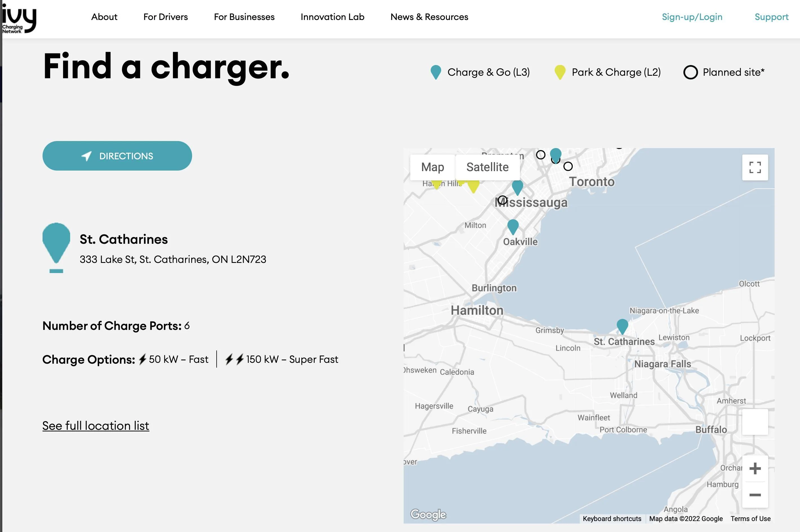Zoom in on the map
The image size is (800, 532).
click(755, 469)
